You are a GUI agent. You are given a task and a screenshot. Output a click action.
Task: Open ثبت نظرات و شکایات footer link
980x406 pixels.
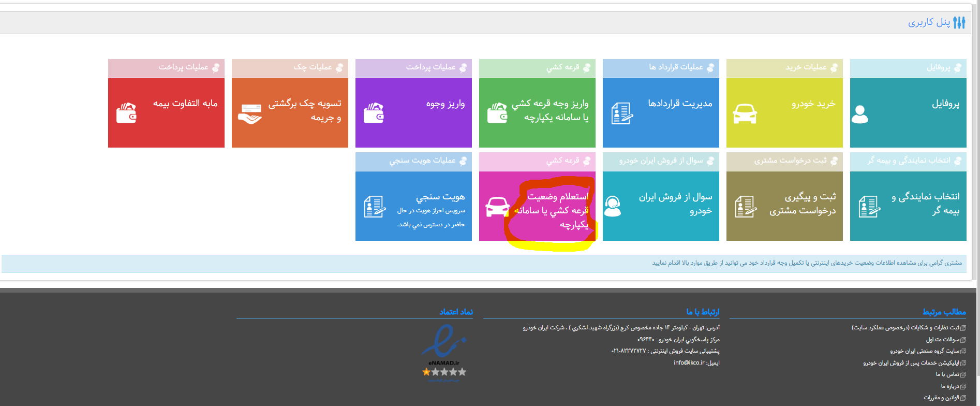(905, 328)
